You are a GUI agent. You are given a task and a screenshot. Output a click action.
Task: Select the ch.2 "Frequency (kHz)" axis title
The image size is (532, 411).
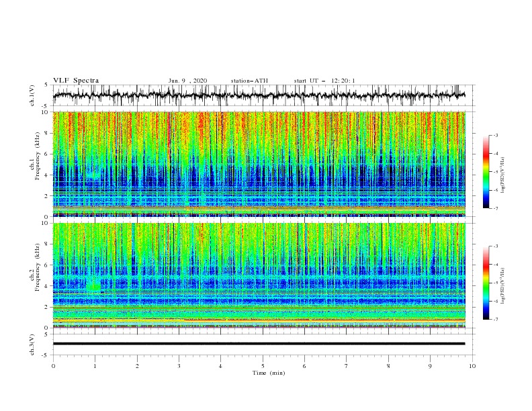coord(38,267)
